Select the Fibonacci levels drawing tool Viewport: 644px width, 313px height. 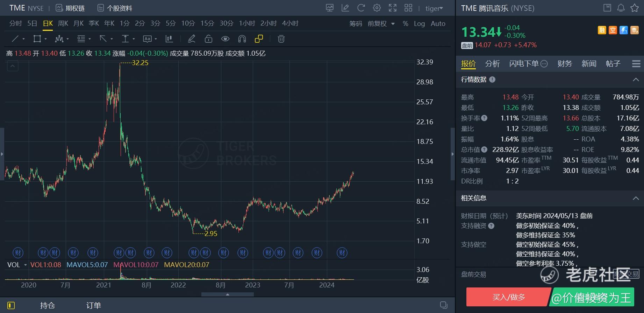coord(81,39)
